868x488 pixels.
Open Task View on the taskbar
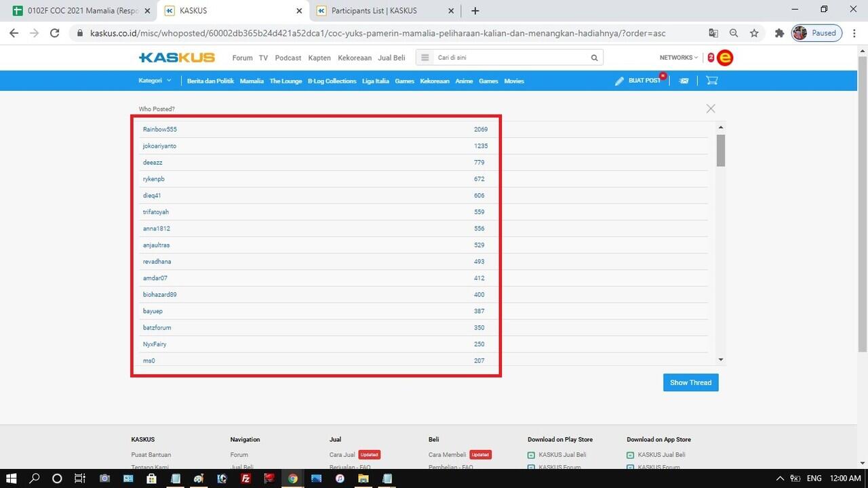click(80, 479)
